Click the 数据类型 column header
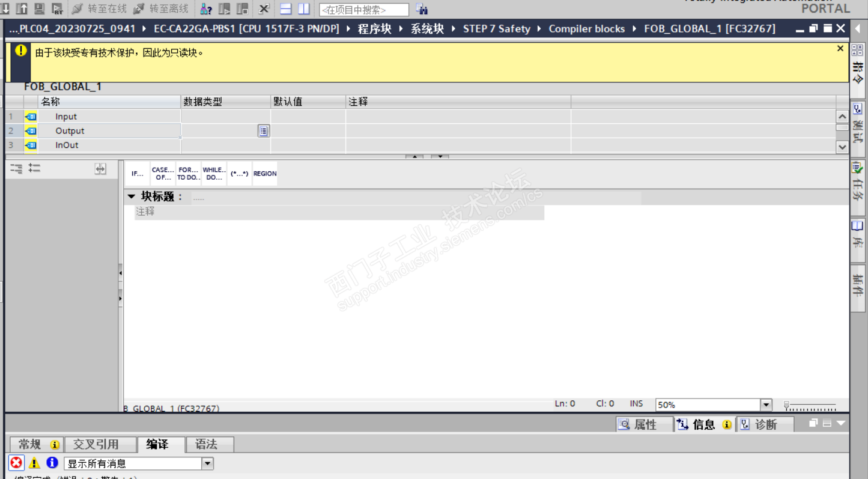The height and width of the screenshot is (479, 868). point(225,102)
